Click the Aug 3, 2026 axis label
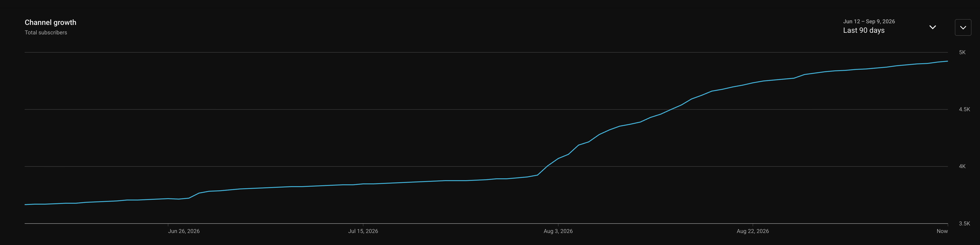 point(558,231)
